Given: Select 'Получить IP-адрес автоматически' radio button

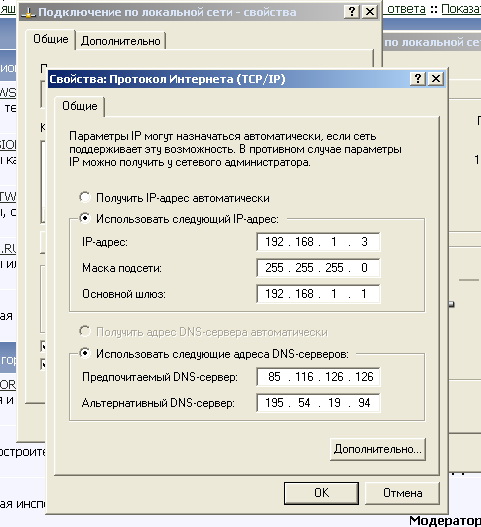Looking at the screenshot, I should click(x=85, y=197).
